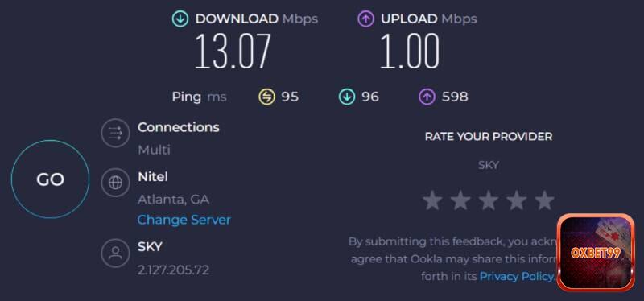Screen dimensions: 644x301
Task: Click the Connections arrows icon
Action: point(115,133)
